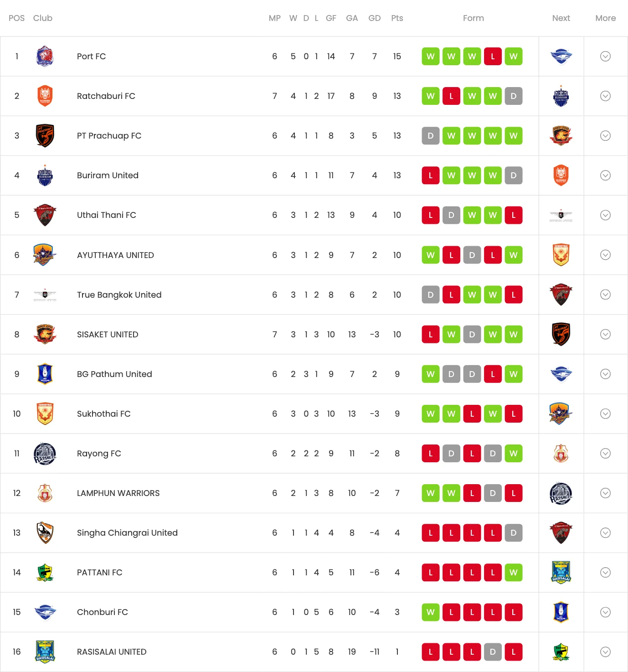Click Port FC's red L form badge

pos(493,56)
